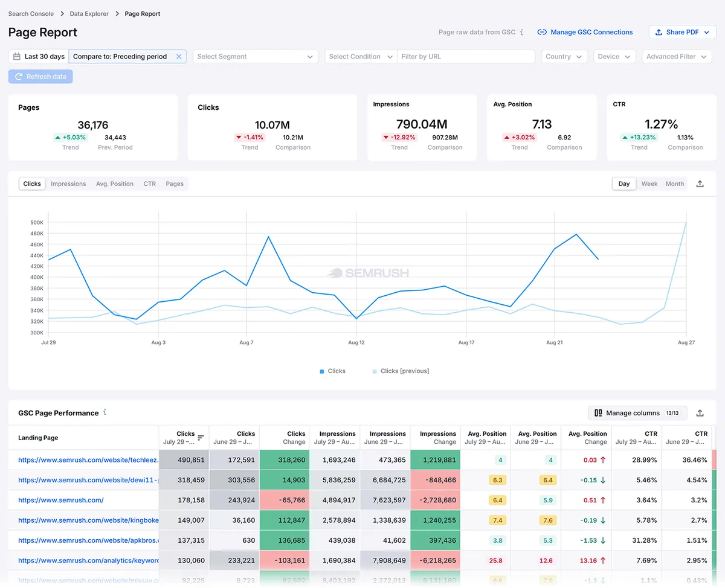Open the https://www.semrush.com/ landing page link

(x=61, y=500)
